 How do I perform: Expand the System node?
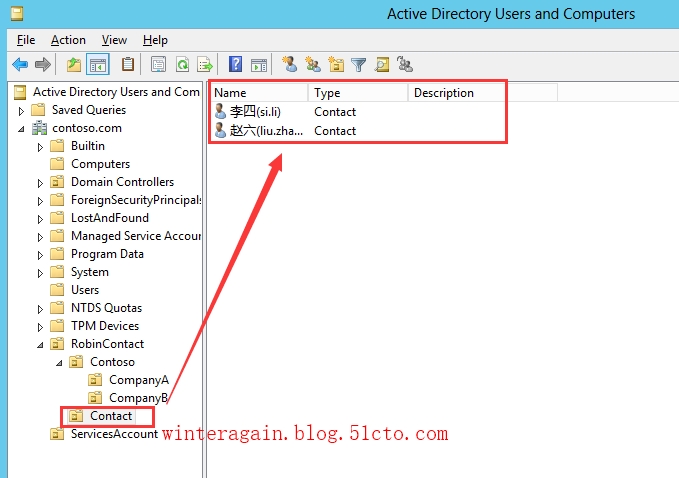(x=40, y=273)
